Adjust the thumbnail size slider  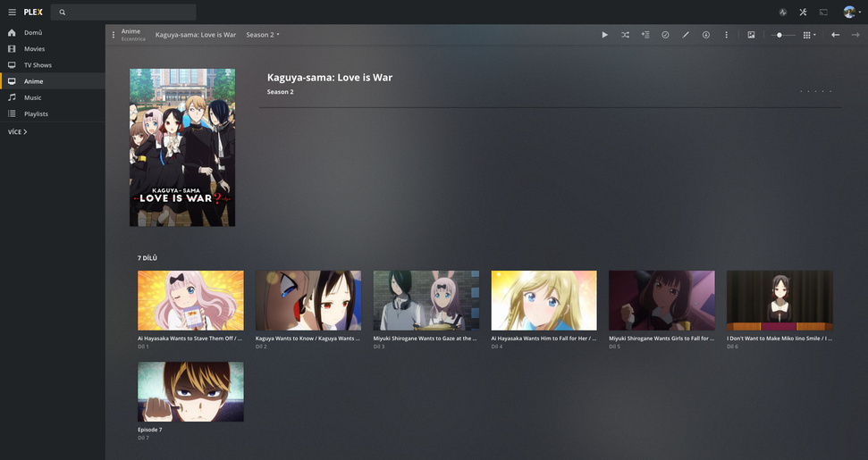click(x=783, y=35)
